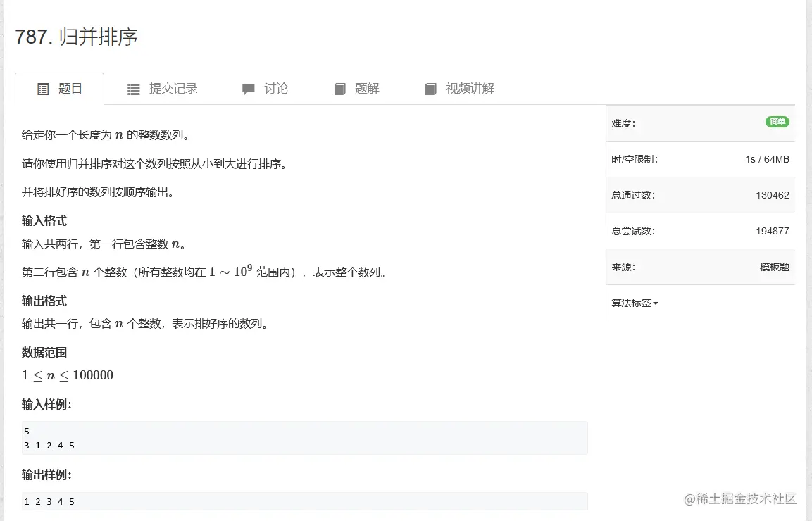Viewport: 812px width, 521px height.
Task: Click the document icon beside 题目 tab
Action: click(x=42, y=88)
